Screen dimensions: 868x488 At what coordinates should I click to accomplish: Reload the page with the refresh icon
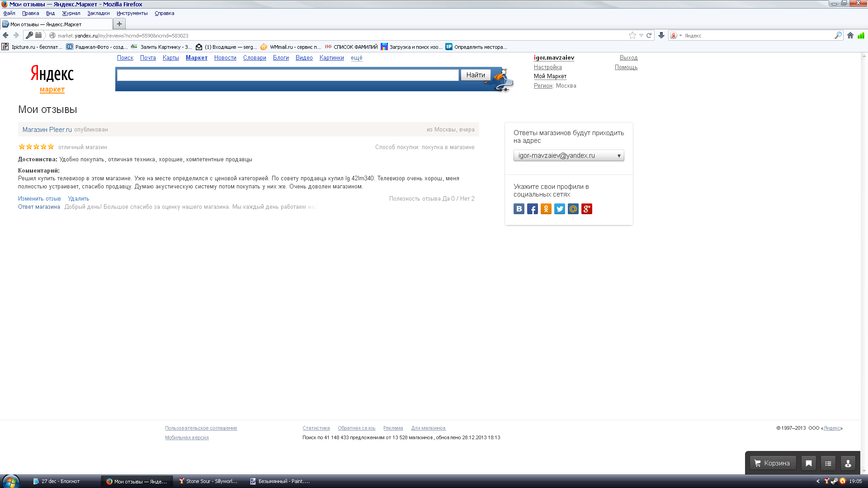(x=649, y=35)
